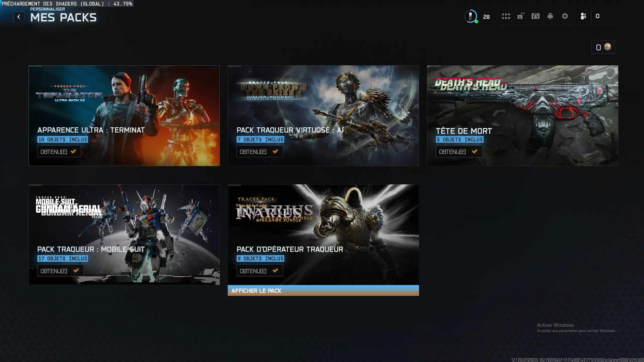
Task: Click Terminator pack Obtenu(e) checkmark
Action: (73, 151)
